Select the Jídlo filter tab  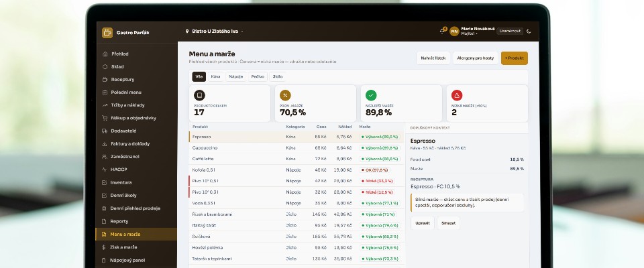[x=278, y=77]
